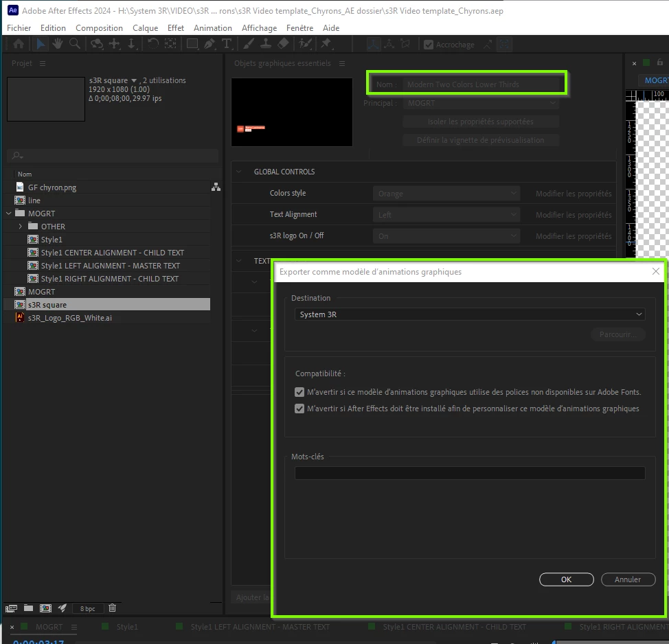Image resolution: width=669 pixels, height=644 pixels.
Task: Open the Effet menu
Action: (176, 28)
